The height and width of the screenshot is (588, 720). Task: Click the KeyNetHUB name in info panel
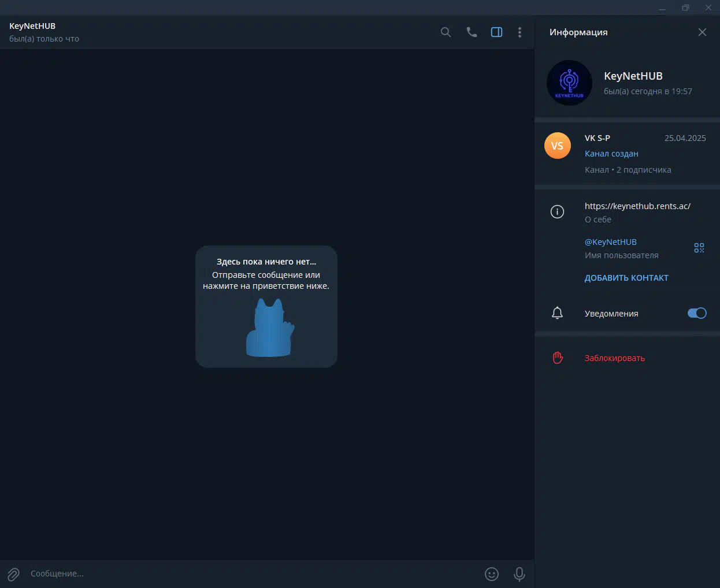(633, 76)
